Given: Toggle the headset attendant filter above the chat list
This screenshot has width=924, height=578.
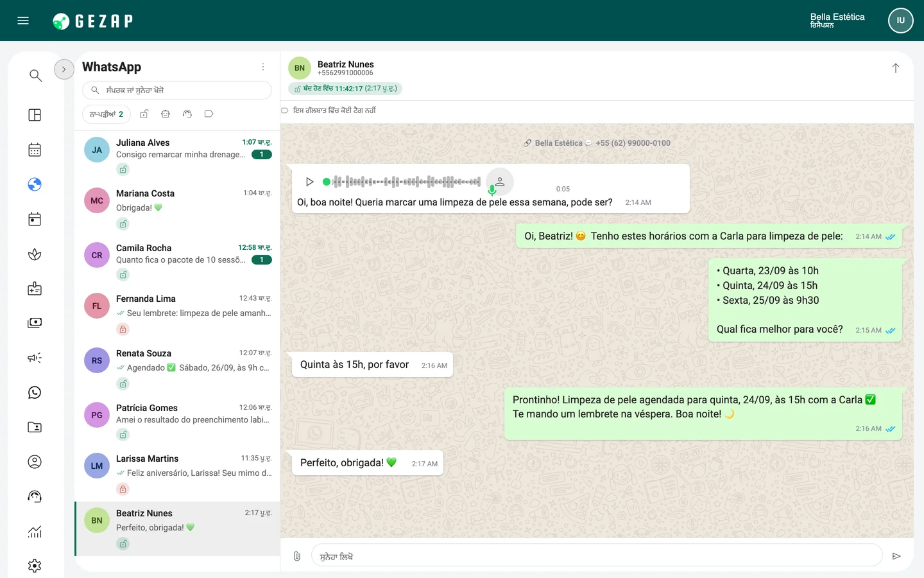Looking at the screenshot, I should [x=187, y=114].
